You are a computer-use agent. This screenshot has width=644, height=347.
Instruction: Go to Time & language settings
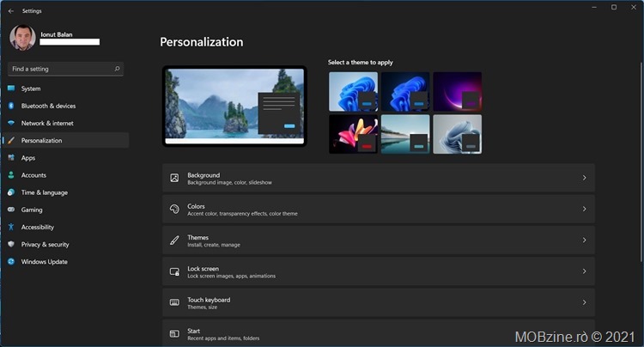click(x=66, y=192)
